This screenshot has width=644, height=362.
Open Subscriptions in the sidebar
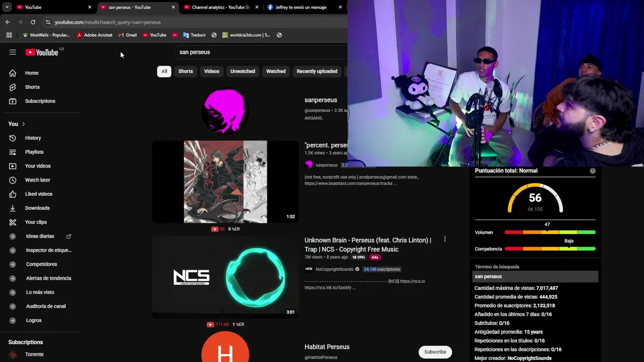(x=40, y=101)
